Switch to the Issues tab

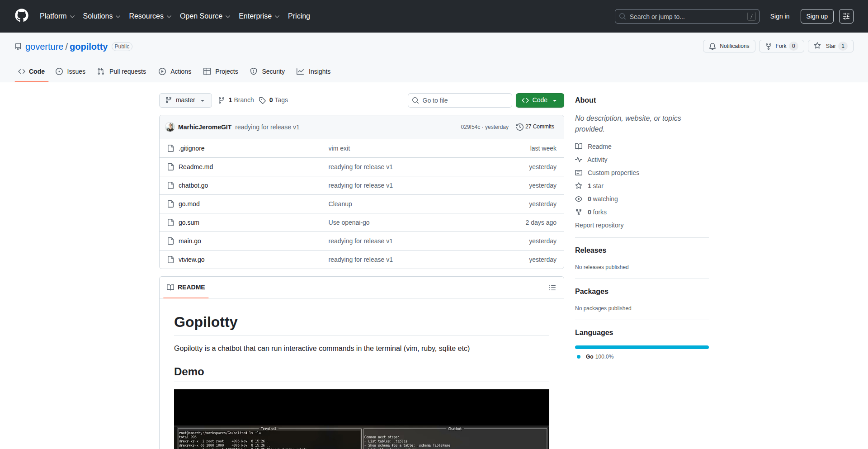tap(71, 71)
